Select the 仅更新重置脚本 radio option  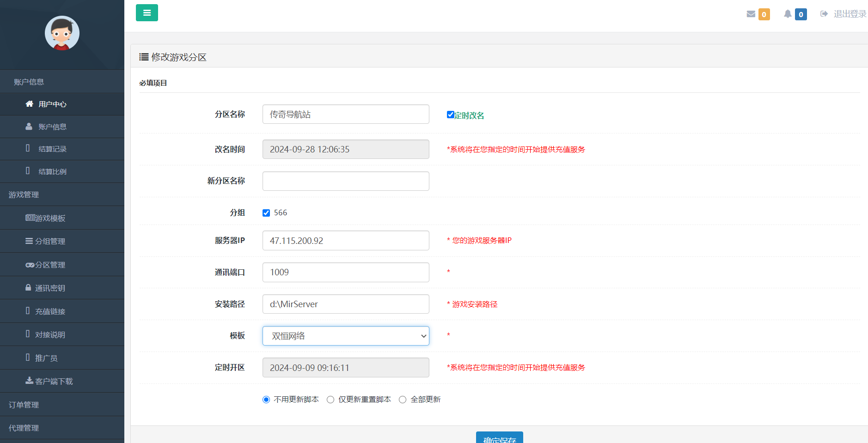(x=330, y=400)
